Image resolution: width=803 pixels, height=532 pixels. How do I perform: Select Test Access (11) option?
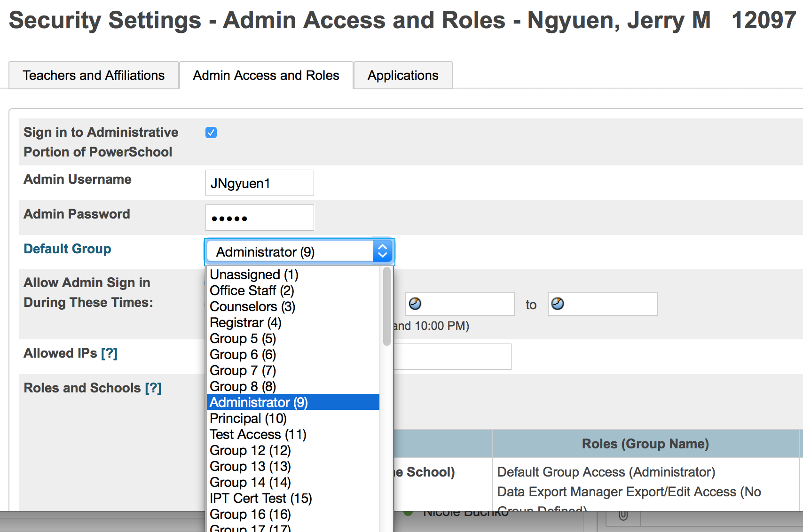[x=258, y=434]
